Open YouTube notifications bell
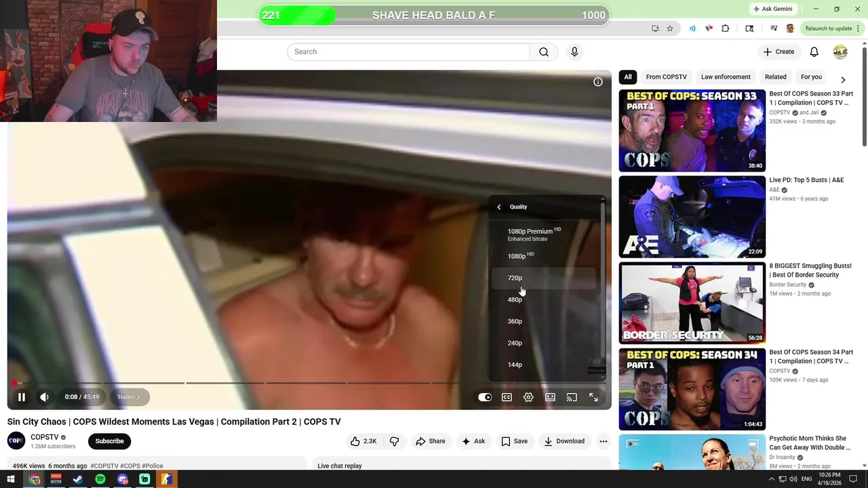This screenshot has height=488, width=868. click(814, 52)
